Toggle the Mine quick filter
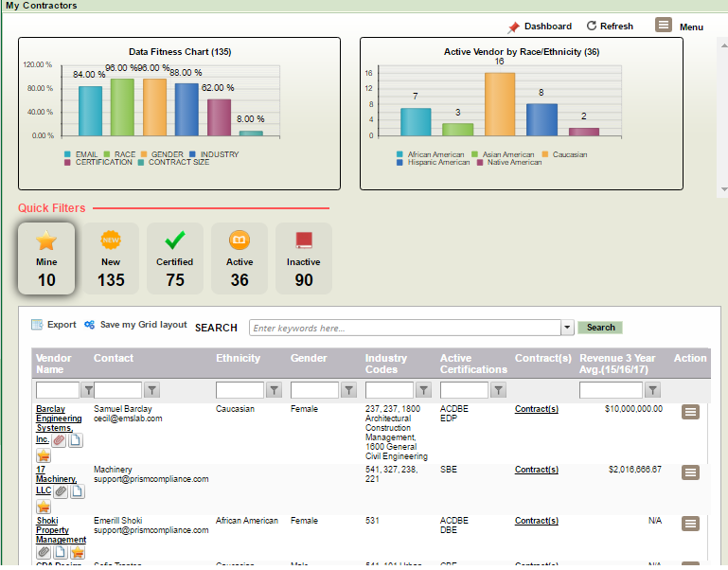This screenshot has height=570, width=728. 46,258
